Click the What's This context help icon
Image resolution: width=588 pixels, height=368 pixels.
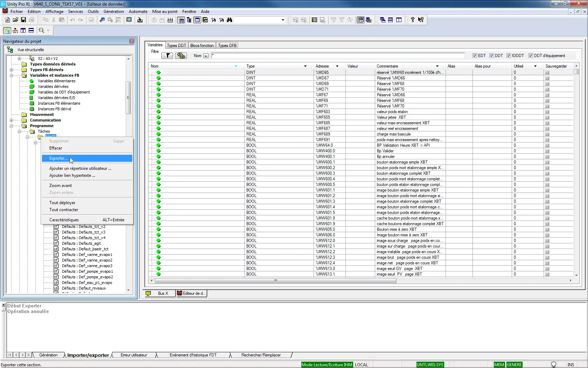pos(421,20)
